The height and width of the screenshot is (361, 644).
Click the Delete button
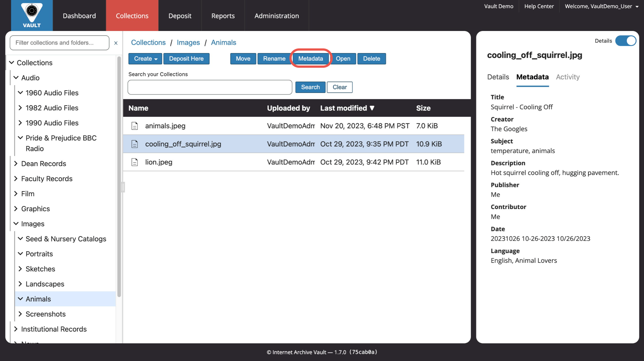[371, 59]
